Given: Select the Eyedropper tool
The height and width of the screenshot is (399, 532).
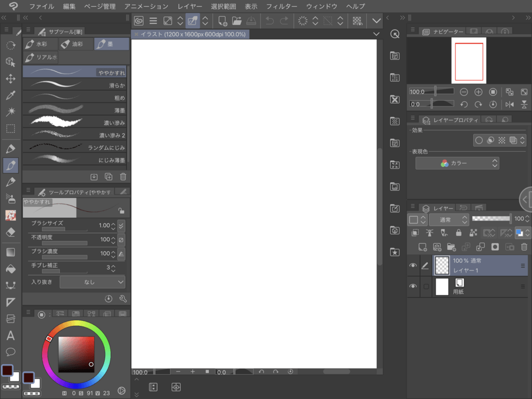Looking at the screenshot, I should click(x=11, y=95).
